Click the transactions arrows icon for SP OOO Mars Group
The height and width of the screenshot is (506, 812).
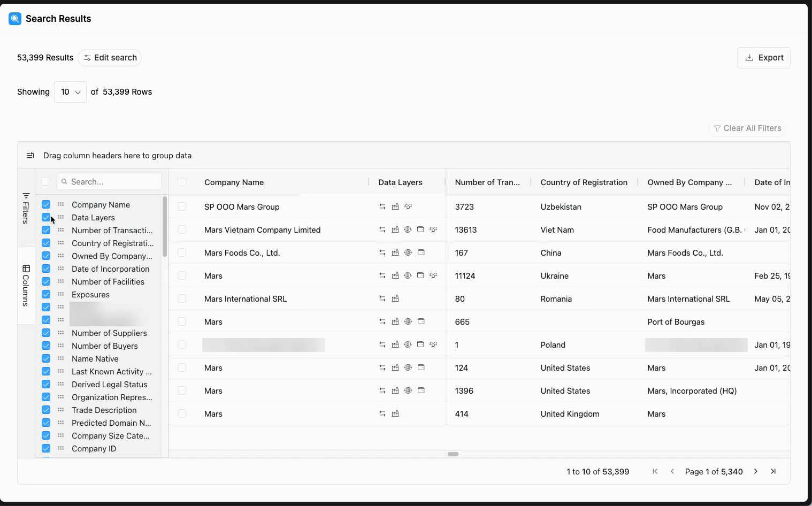(x=382, y=206)
